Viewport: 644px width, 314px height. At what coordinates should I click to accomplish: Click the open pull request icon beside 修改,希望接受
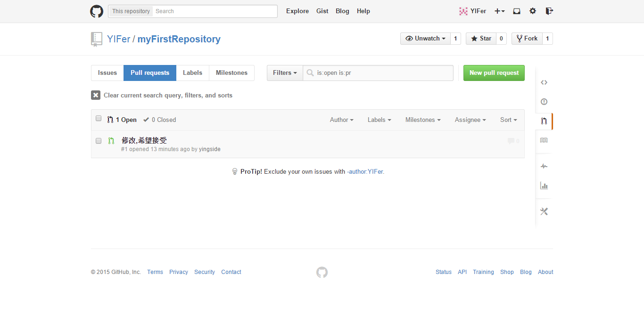[x=111, y=141]
